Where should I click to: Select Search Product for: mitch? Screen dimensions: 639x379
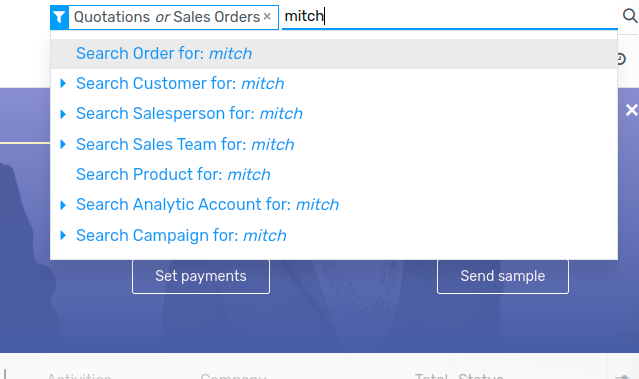334,174
